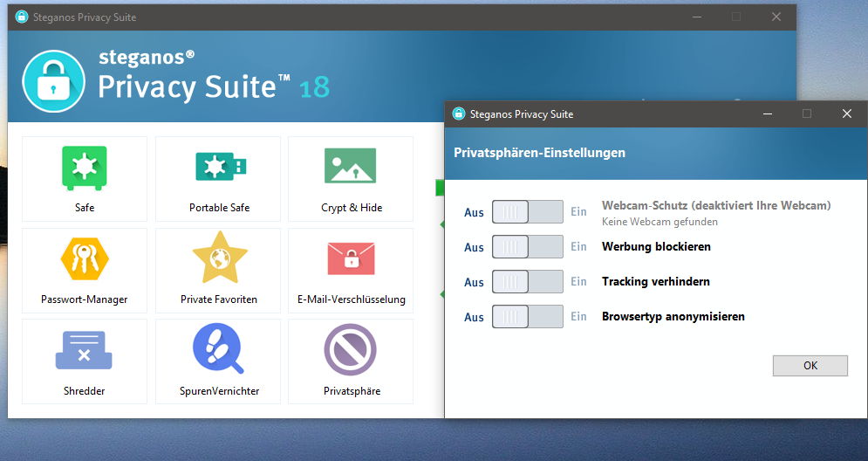The height and width of the screenshot is (461, 868).
Task: Click 'Werbung blockieren' option label
Action: click(x=656, y=246)
